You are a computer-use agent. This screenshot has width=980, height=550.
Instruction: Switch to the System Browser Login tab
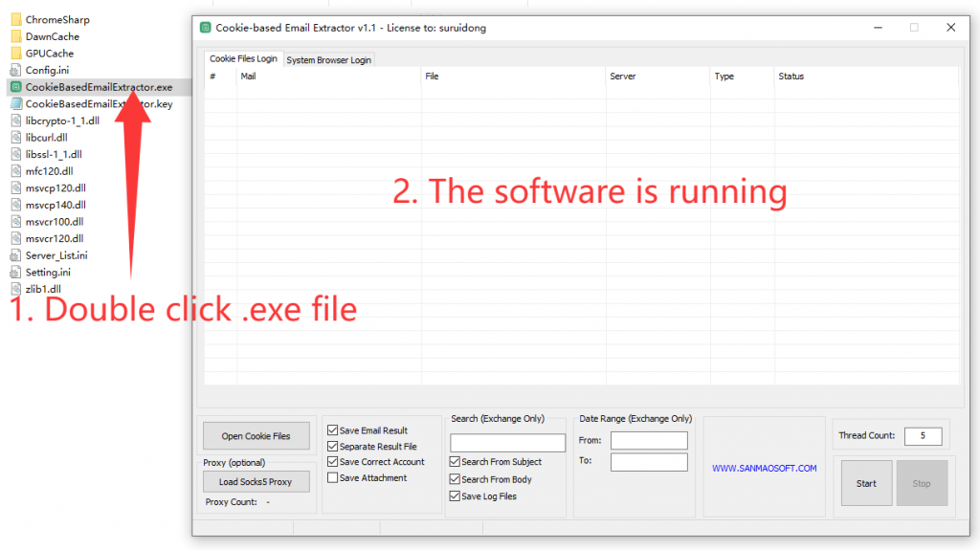(328, 60)
